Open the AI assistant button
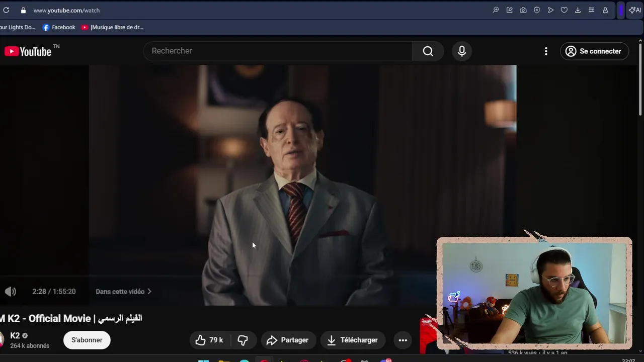 [635, 10]
